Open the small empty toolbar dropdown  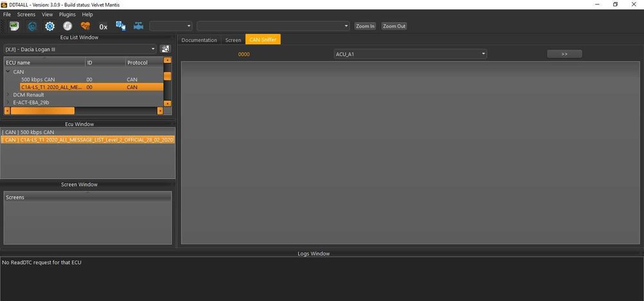pyautogui.click(x=171, y=26)
